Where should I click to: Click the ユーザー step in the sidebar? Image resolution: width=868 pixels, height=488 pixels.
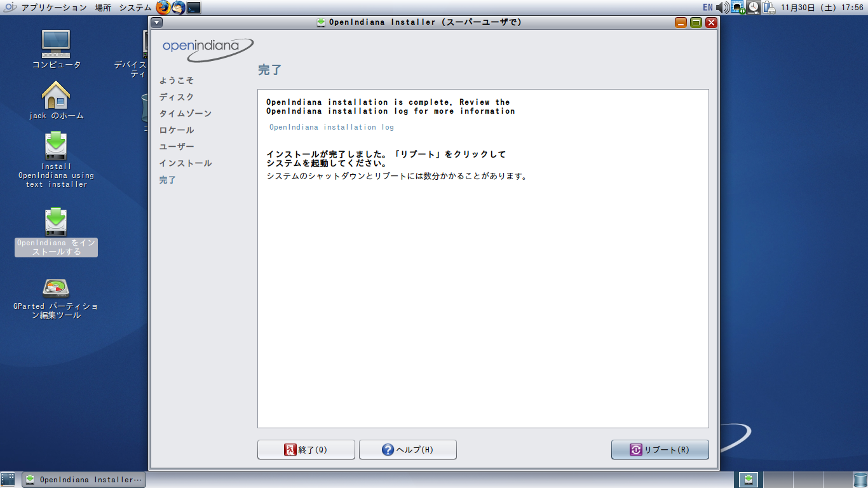pyautogui.click(x=177, y=147)
